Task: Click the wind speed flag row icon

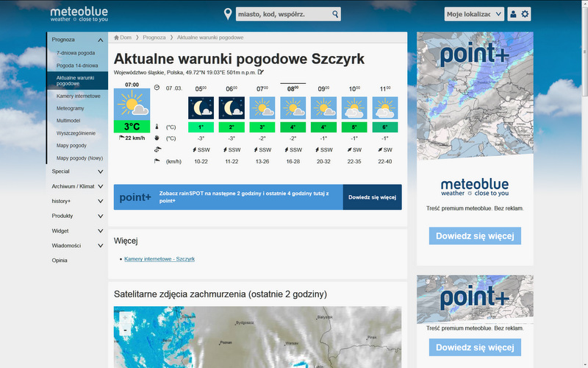Action: point(157,161)
